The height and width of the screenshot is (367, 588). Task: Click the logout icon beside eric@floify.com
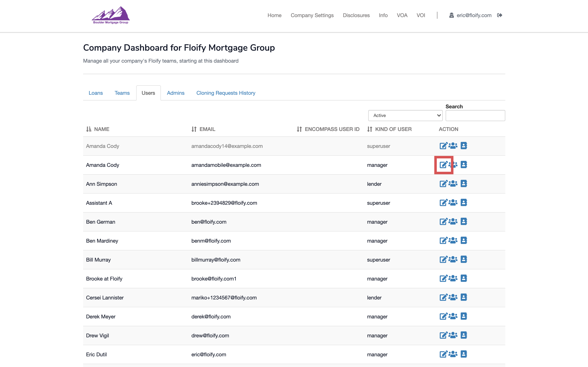[500, 15]
